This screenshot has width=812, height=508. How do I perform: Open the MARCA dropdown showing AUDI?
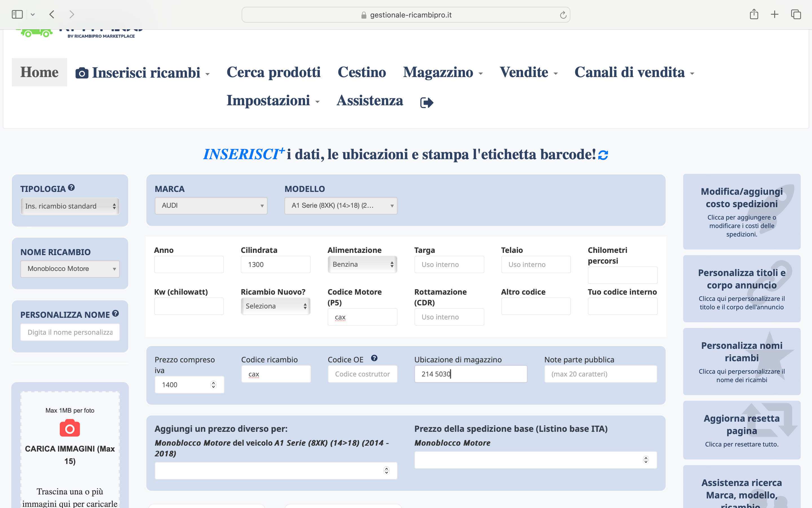(x=211, y=206)
